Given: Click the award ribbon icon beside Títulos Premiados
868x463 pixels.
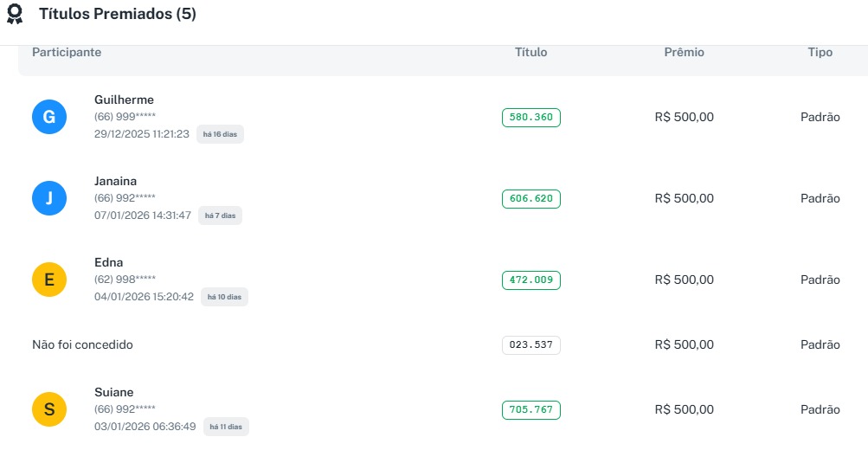Looking at the screenshot, I should [15, 15].
